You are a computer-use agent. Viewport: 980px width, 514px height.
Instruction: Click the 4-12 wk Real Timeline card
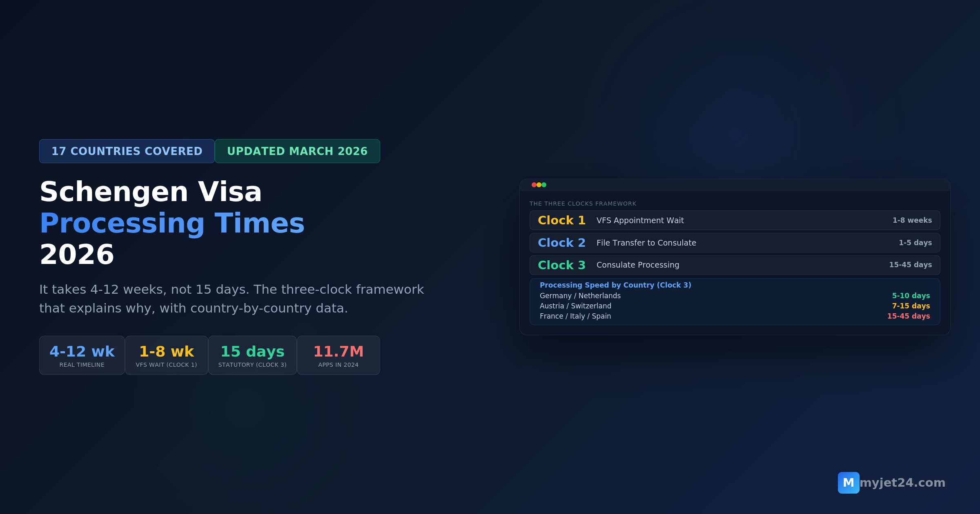[82, 355]
